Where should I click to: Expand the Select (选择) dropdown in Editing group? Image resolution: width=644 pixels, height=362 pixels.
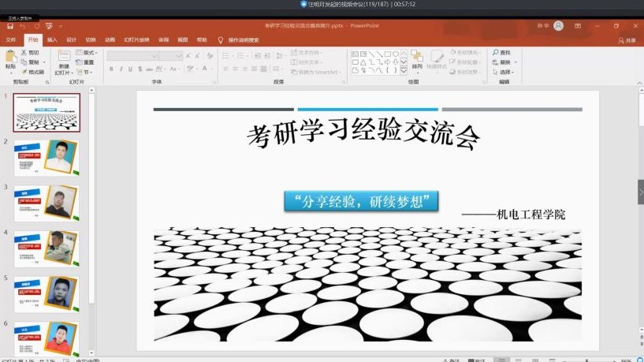pos(504,72)
